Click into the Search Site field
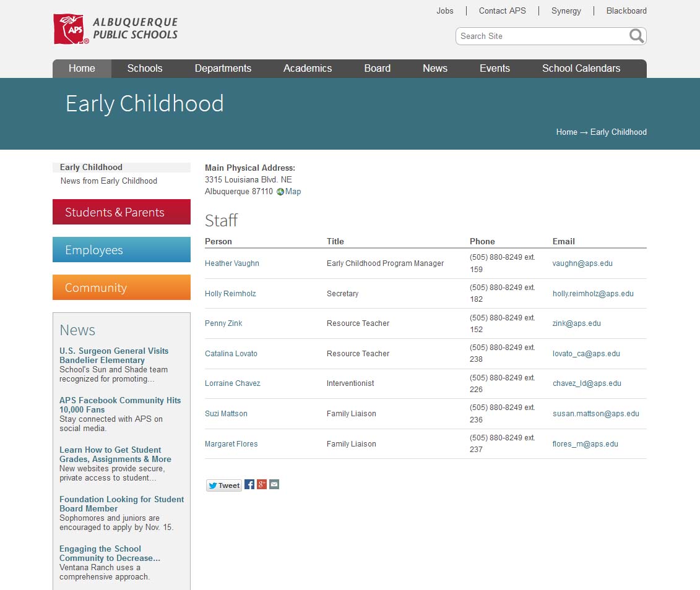The width and height of the screenshot is (700, 590). pos(542,36)
